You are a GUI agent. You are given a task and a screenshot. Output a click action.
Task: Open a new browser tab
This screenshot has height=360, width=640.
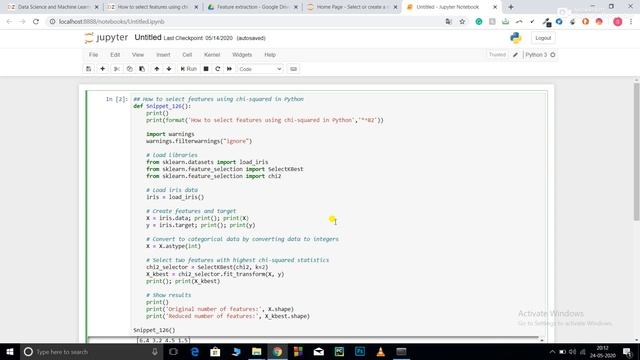pos(511,7)
